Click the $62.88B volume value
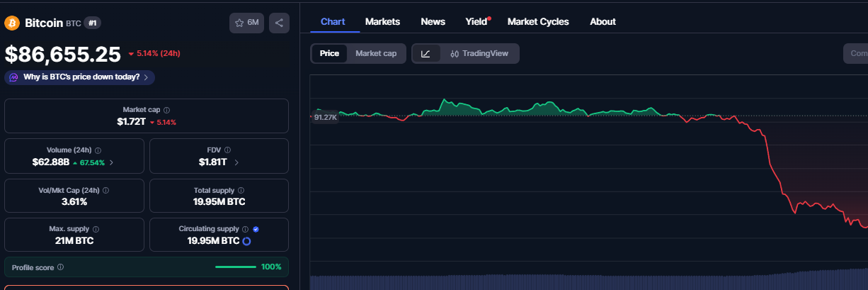The height and width of the screenshot is (290, 868). click(50, 162)
